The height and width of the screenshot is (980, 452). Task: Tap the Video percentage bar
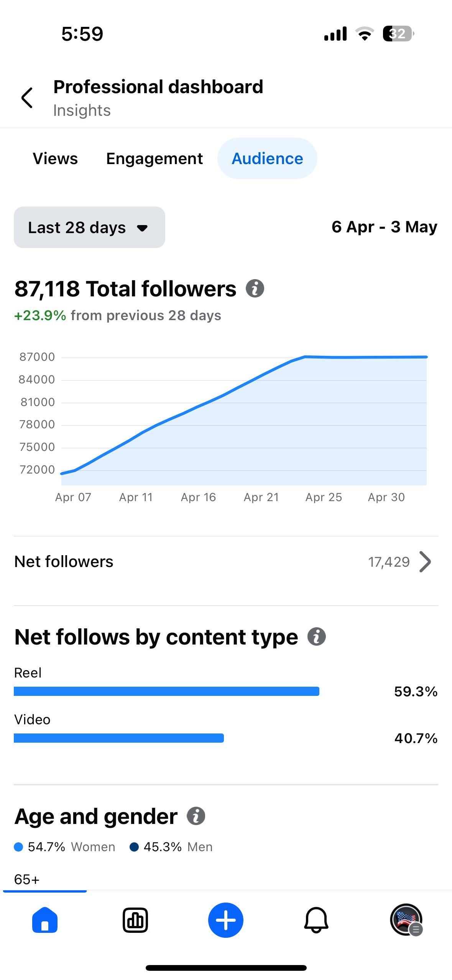pos(119,738)
